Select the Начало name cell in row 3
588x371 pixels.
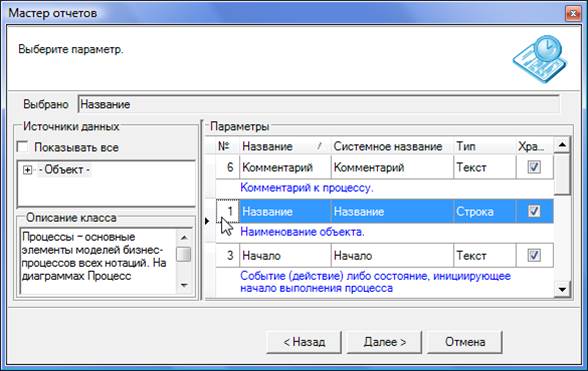285,256
